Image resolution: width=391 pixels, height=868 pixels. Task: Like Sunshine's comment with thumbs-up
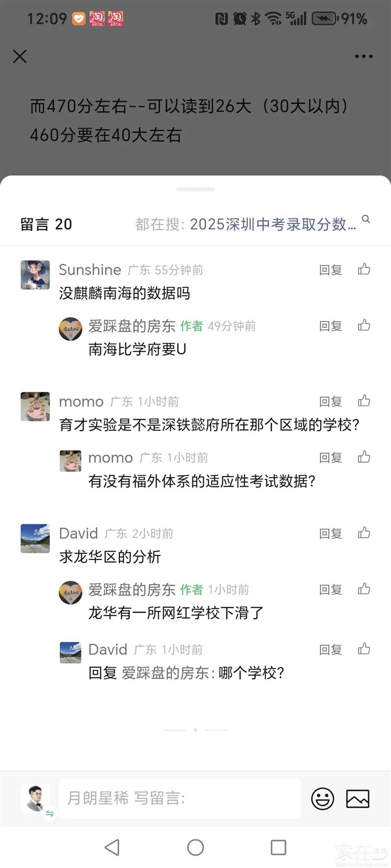[364, 270]
